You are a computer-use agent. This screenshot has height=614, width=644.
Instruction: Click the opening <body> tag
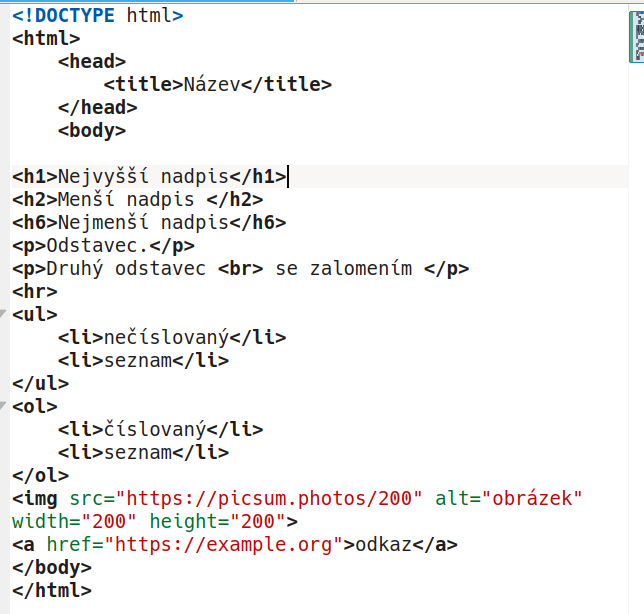92,131
